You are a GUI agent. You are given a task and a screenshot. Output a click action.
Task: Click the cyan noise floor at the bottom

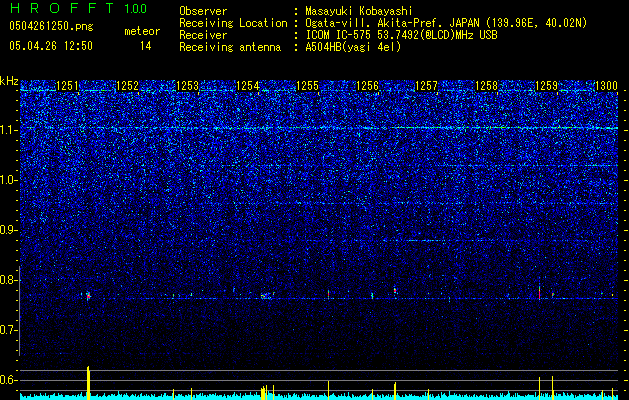(319, 397)
